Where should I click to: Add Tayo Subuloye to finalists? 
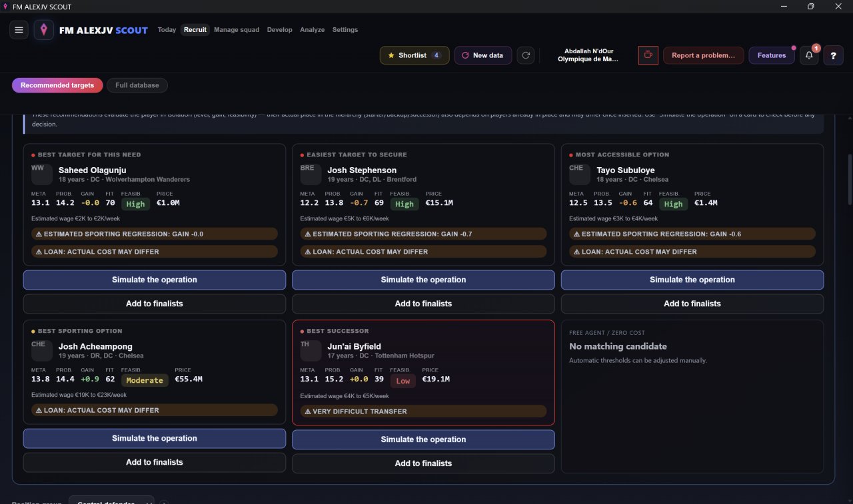point(692,304)
